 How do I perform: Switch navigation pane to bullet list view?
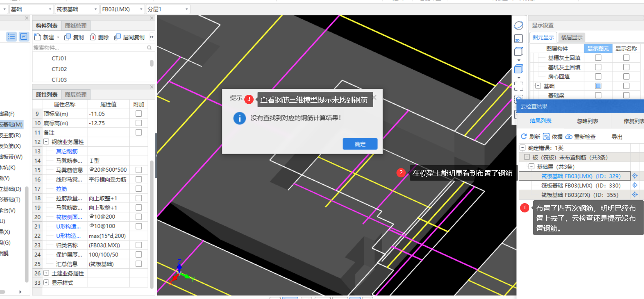pos(11,36)
